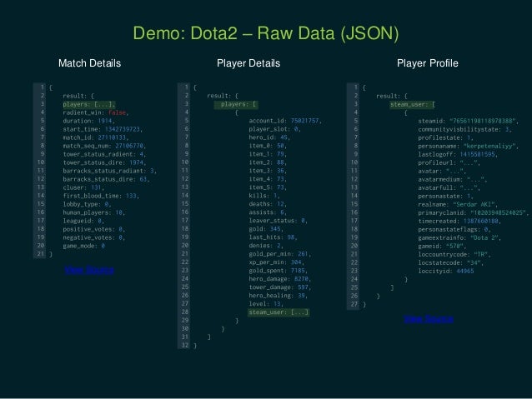532x399 pixels.
Task: Click the last_hits: 98 line
Action: pos(273,237)
